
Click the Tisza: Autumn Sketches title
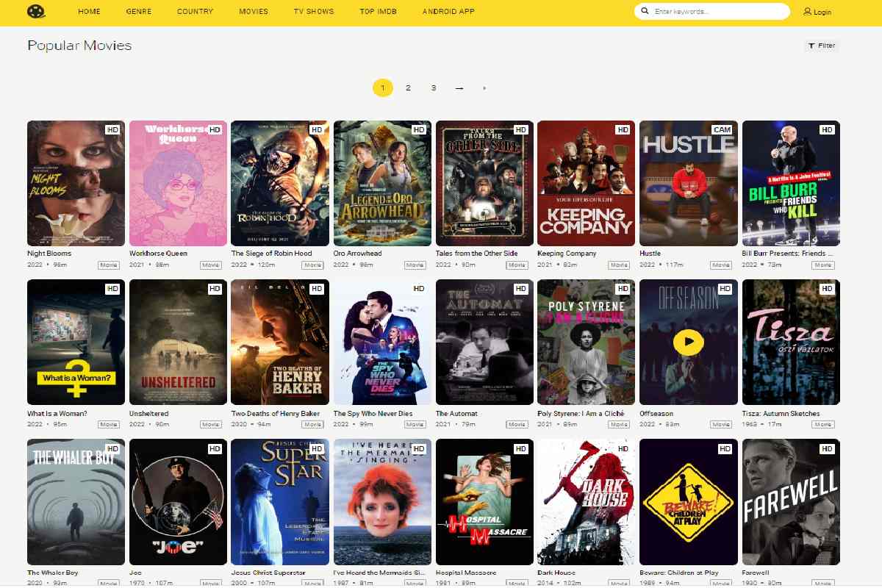click(x=781, y=414)
